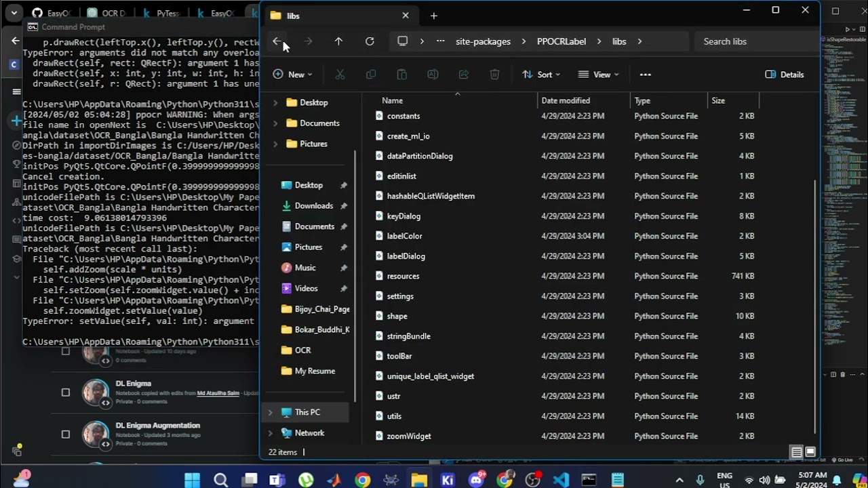This screenshot has height=488, width=868.
Task: Open Task View from the taskbar
Action: [250, 481]
